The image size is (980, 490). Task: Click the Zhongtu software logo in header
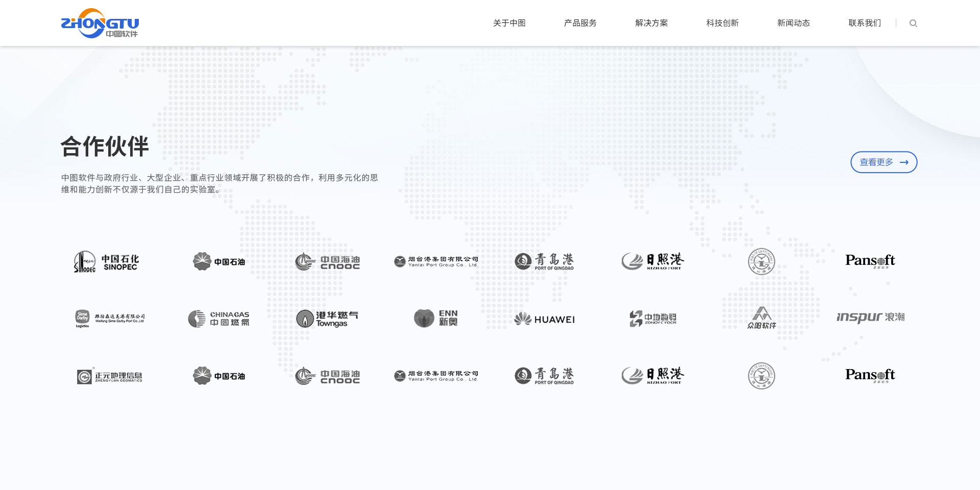click(100, 23)
